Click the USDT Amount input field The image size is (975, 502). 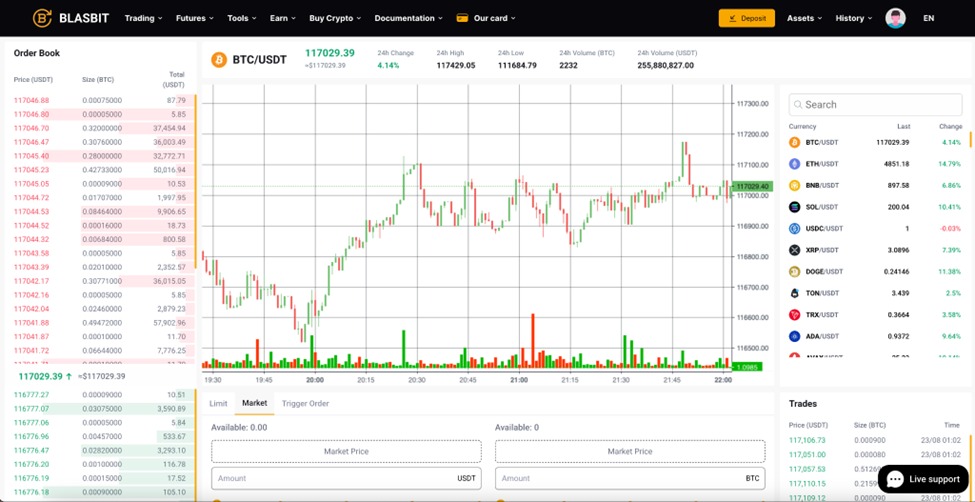(335, 479)
